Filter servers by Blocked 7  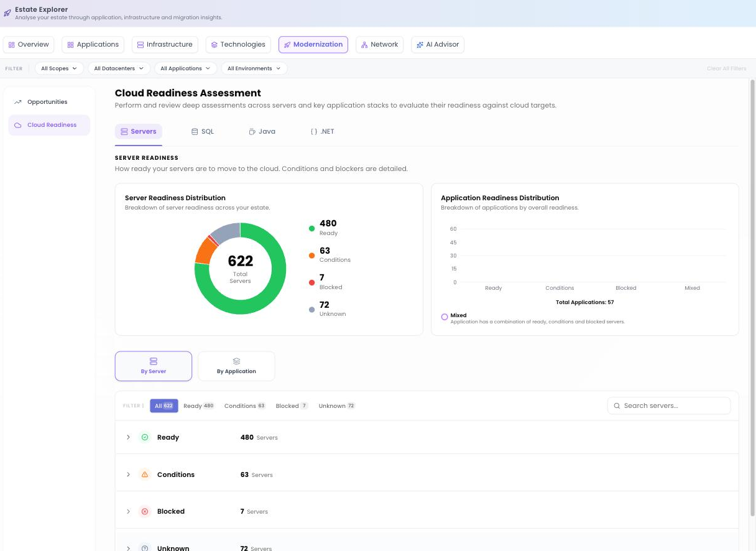(292, 406)
